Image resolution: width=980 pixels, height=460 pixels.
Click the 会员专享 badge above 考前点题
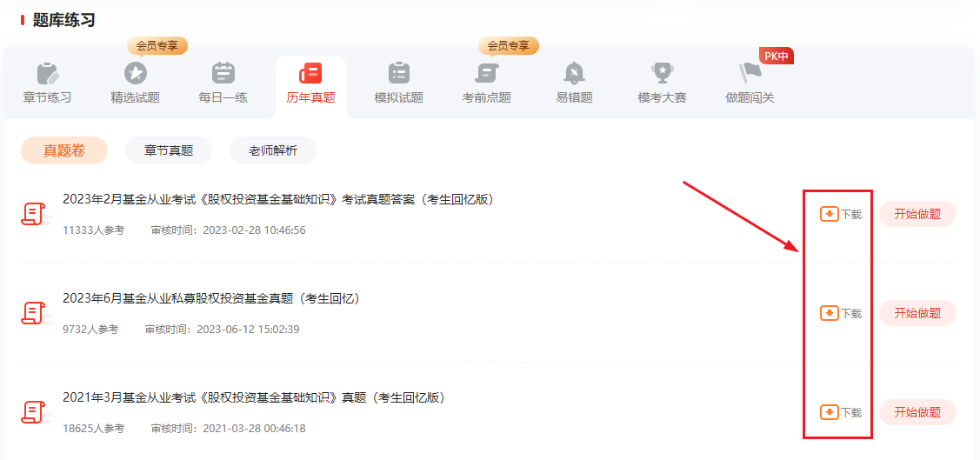[508, 45]
